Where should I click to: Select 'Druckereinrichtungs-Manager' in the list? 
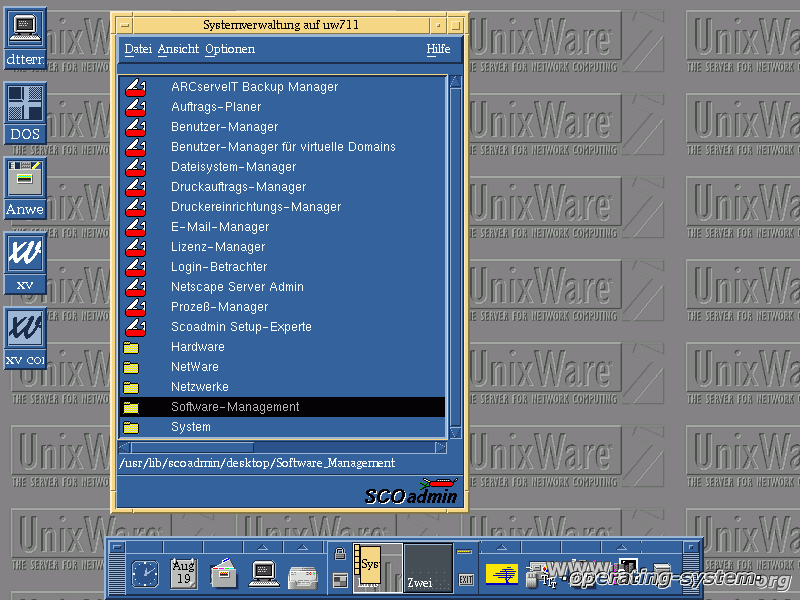(x=282, y=207)
